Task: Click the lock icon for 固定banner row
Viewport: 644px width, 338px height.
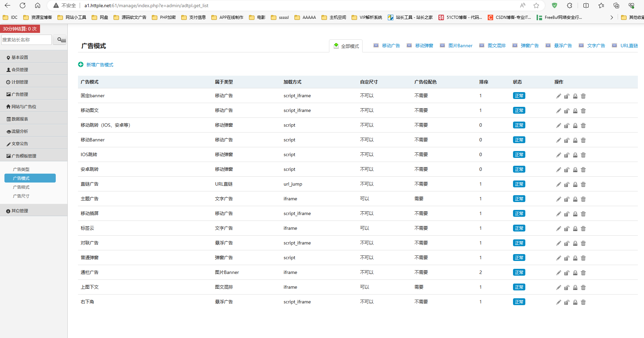Action: click(x=575, y=96)
